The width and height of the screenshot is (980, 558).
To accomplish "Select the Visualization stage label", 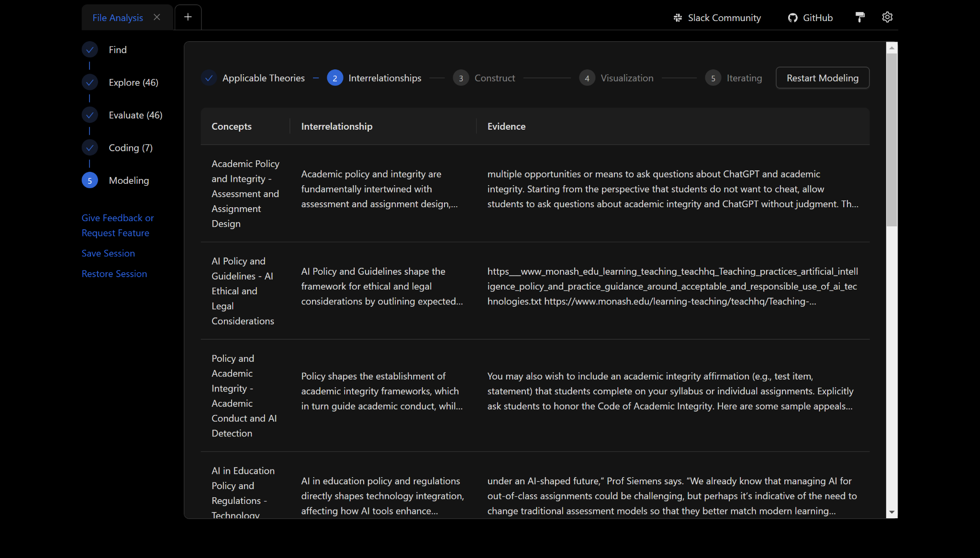I will pos(627,78).
